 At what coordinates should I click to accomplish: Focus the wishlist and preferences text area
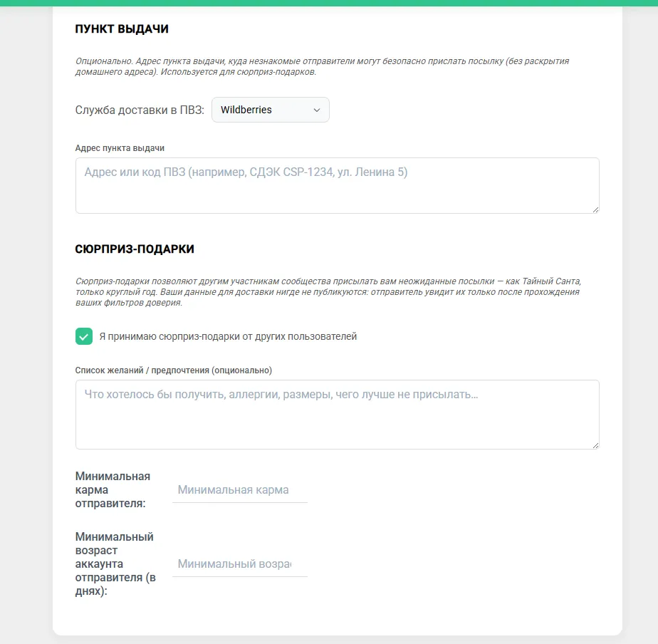coord(338,415)
